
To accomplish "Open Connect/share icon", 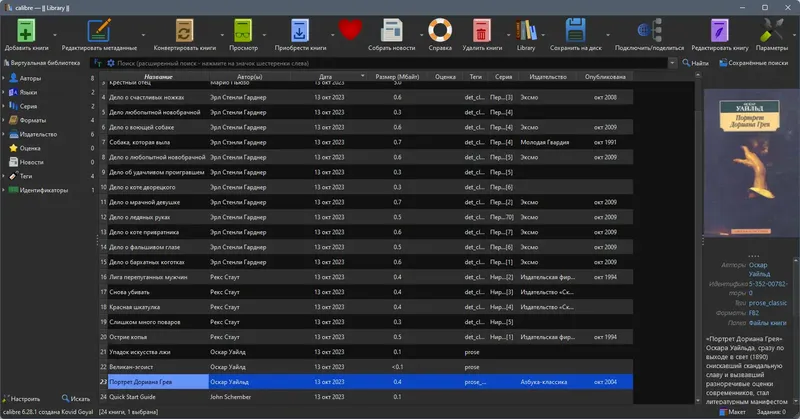I will tap(649, 31).
